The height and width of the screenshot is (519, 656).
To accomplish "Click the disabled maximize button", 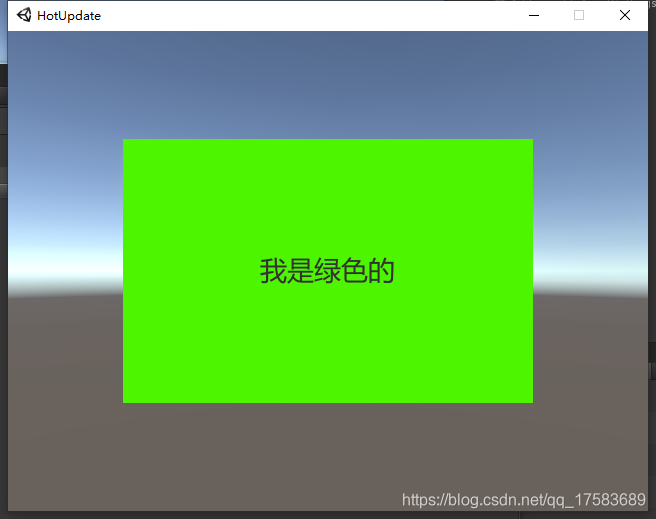I will pos(579,15).
